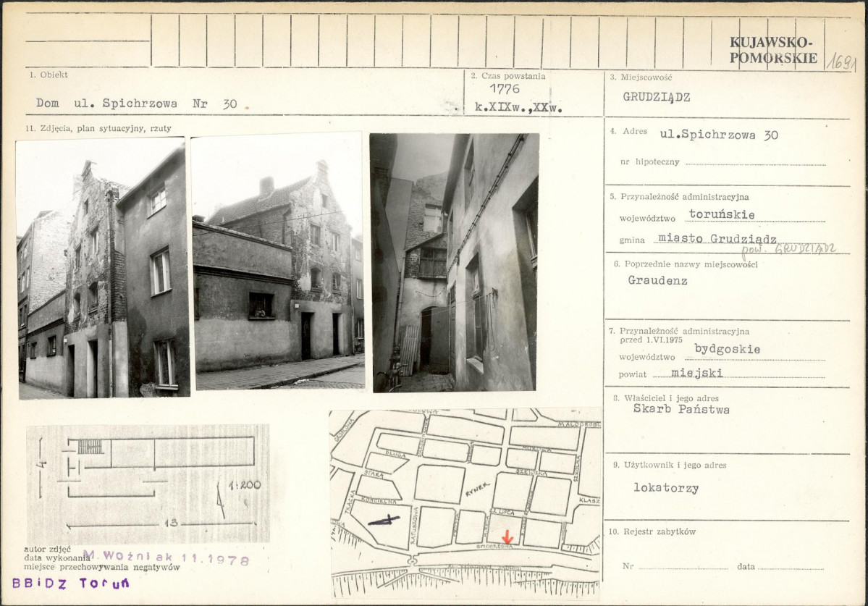Select the address field 'ul.Spichrzowa 30'
The height and width of the screenshot is (606, 868).
pos(718,135)
